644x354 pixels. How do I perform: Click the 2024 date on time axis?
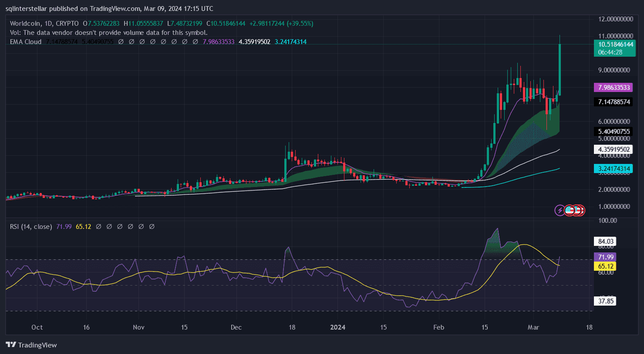click(337, 327)
